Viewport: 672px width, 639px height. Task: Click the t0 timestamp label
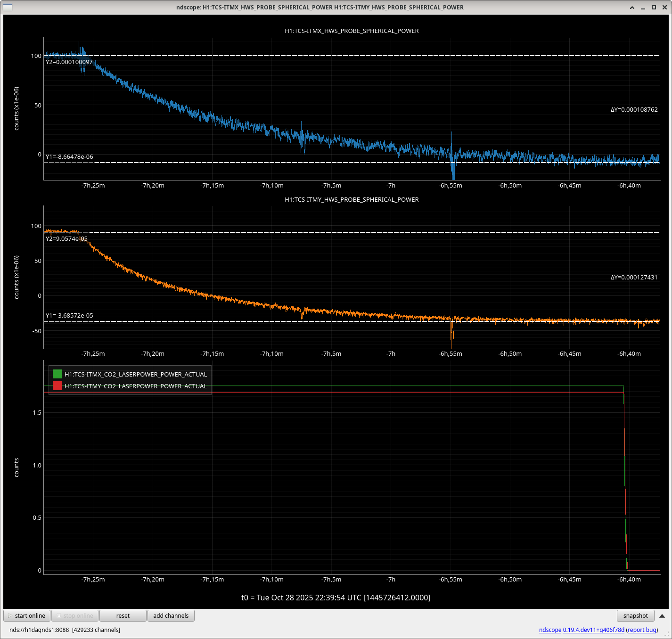point(336,598)
